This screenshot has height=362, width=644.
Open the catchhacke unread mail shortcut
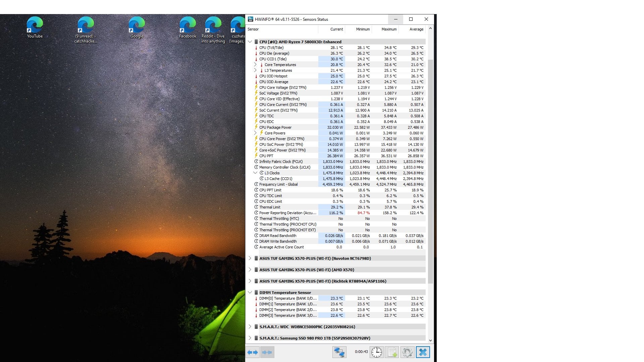[86, 30]
